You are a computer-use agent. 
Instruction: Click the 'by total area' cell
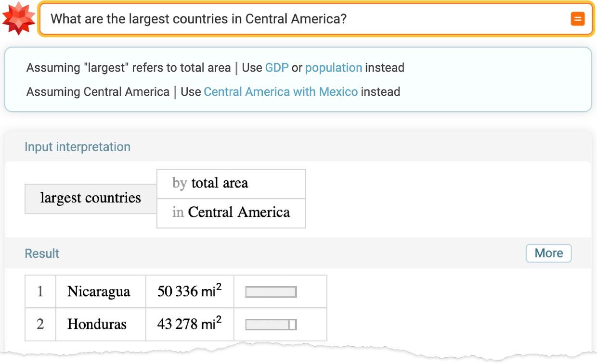[x=231, y=183]
